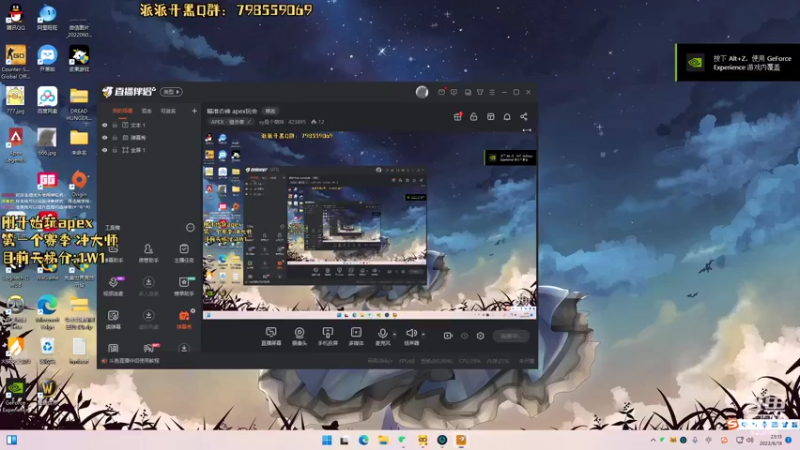This screenshot has width=800, height=450.
Task: Toggle visibility of the 弹幕秀 source
Action: (105, 138)
